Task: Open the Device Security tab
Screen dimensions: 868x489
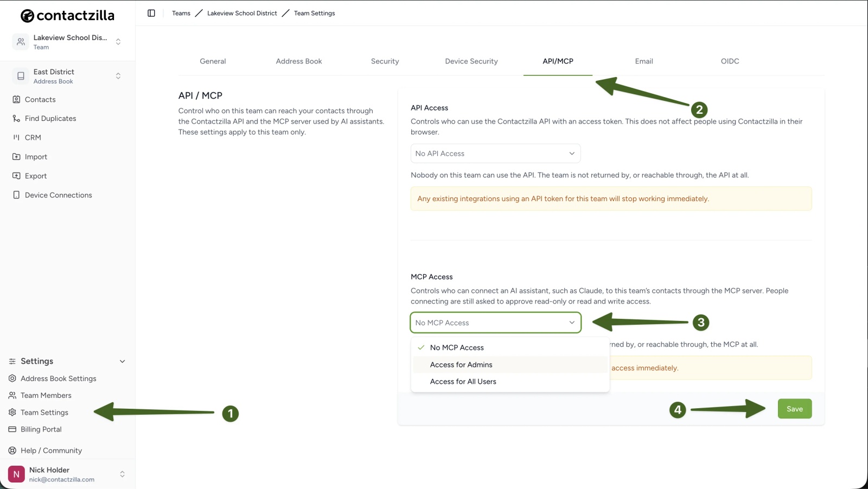Action: tap(471, 61)
